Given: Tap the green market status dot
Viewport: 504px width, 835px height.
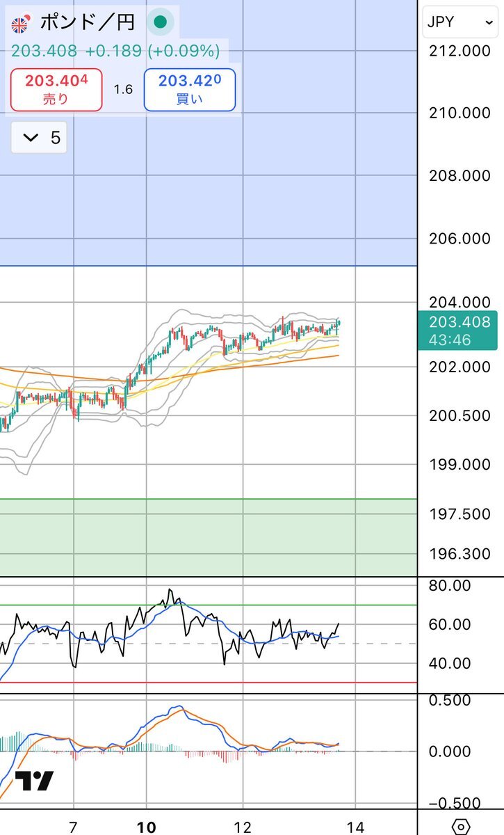Looking at the screenshot, I should (160, 22).
